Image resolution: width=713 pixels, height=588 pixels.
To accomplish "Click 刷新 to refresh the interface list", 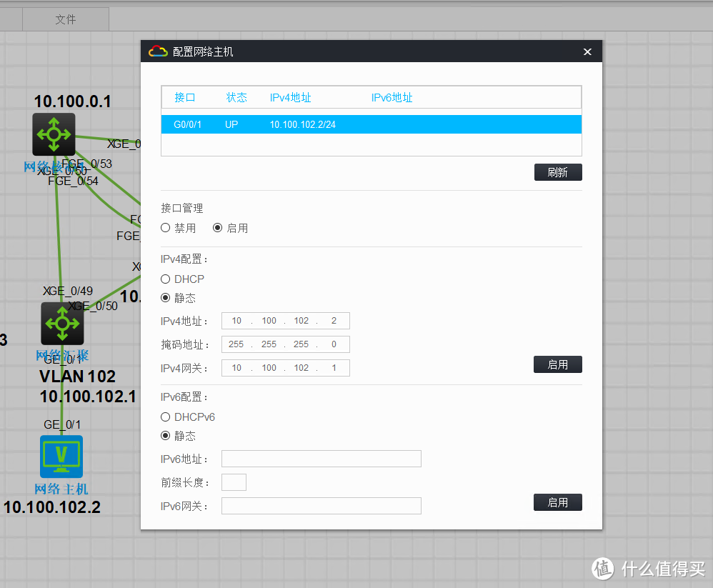I will pyautogui.click(x=558, y=171).
